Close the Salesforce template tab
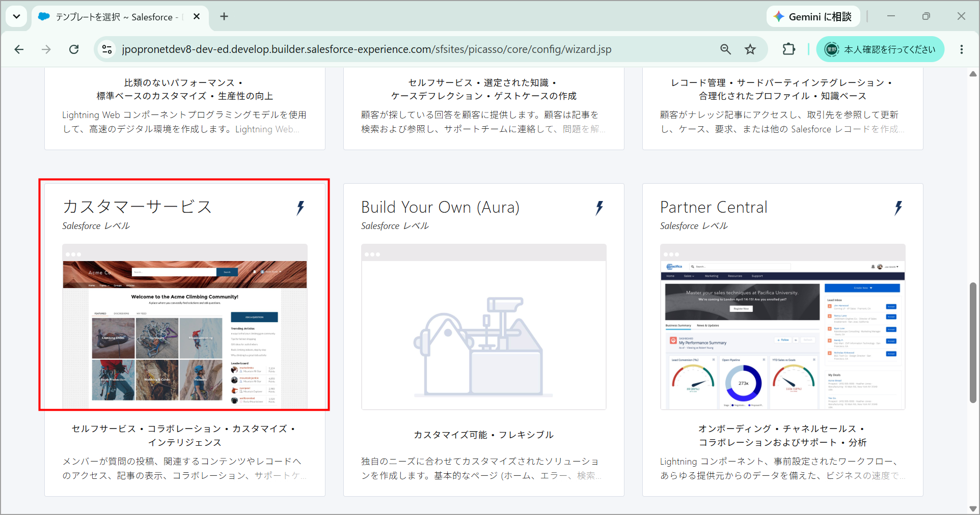The height and width of the screenshot is (515, 980). (x=197, y=16)
